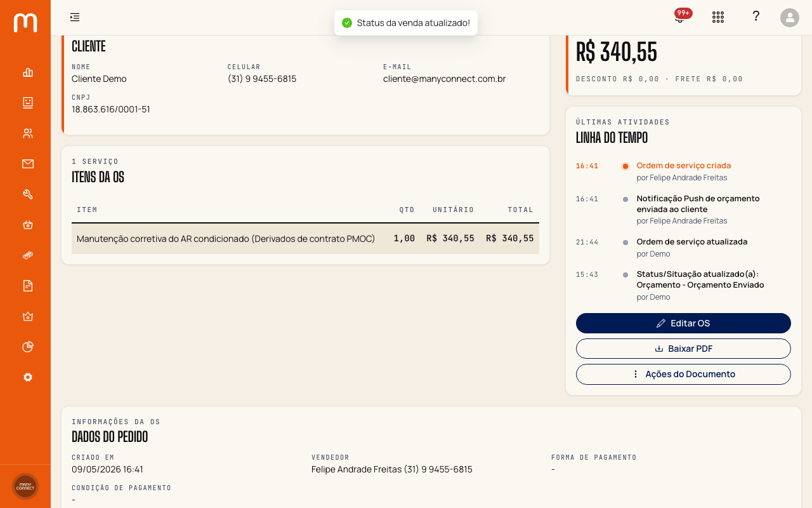The image size is (812, 508).
Task: Click the CNPJ value 18.863.616/0001-51
Action: coord(111,109)
